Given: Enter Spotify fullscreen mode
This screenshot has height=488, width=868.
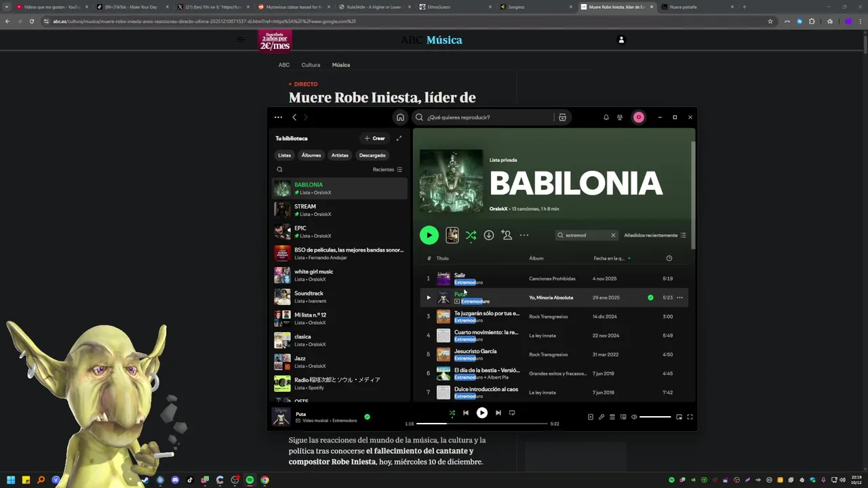Looking at the screenshot, I should point(690,417).
